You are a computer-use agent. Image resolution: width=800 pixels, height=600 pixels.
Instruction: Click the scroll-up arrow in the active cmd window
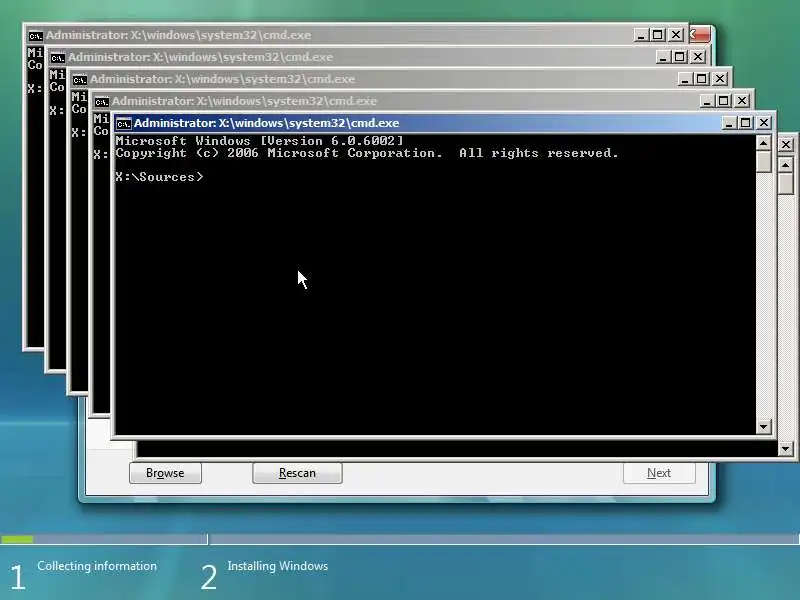(x=763, y=143)
